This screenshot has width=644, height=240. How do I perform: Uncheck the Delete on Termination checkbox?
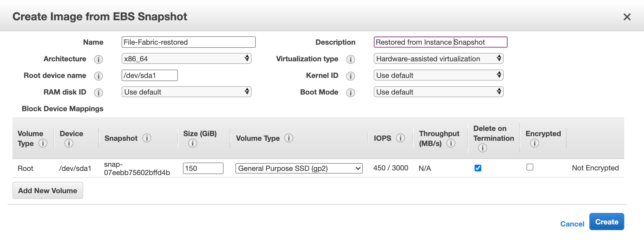pos(478,168)
